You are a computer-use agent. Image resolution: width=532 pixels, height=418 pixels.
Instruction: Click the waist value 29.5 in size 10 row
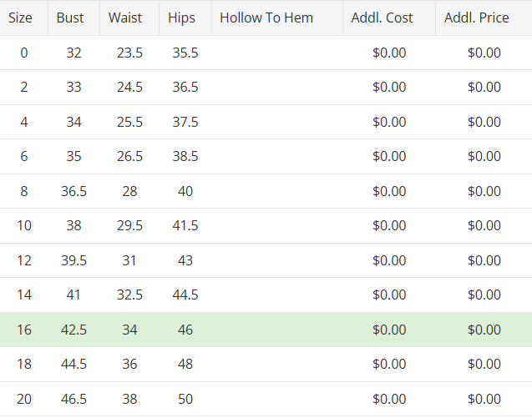click(129, 225)
